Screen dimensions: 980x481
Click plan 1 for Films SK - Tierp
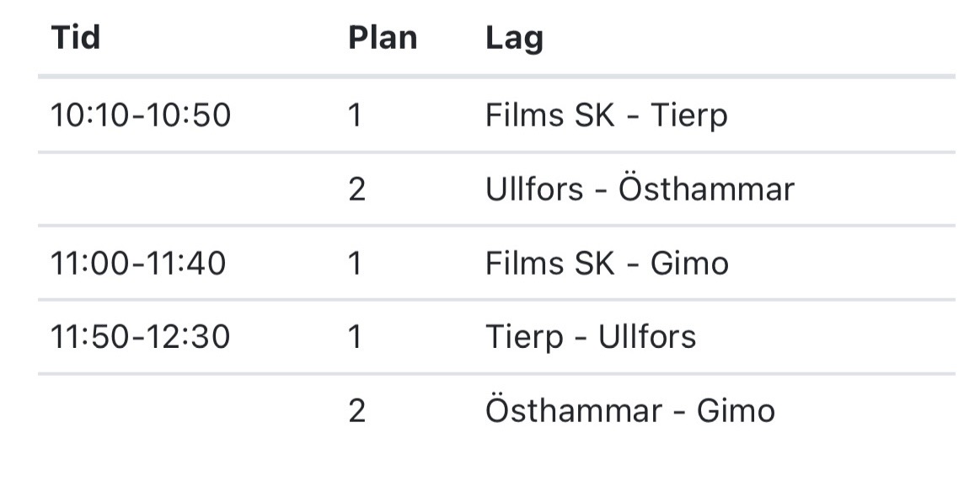(x=355, y=115)
